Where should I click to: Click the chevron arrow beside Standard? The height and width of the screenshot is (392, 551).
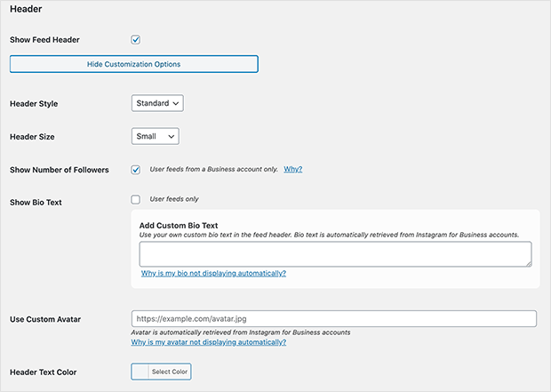coord(176,103)
